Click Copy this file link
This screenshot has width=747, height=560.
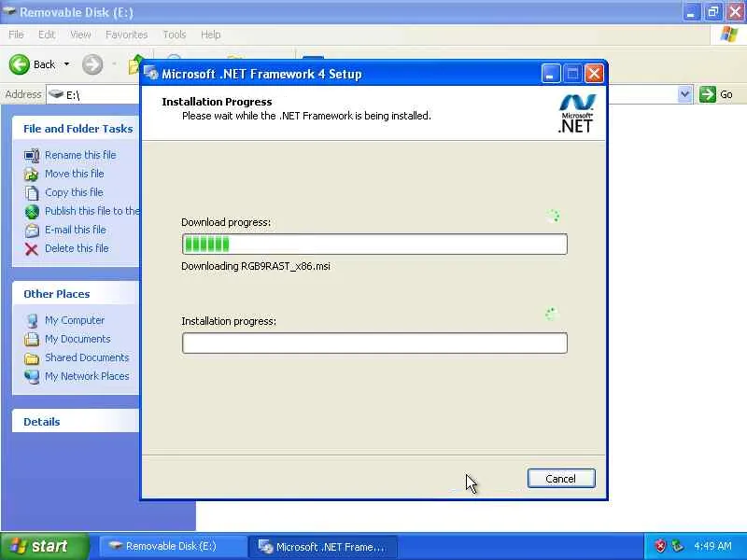pyautogui.click(x=74, y=192)
